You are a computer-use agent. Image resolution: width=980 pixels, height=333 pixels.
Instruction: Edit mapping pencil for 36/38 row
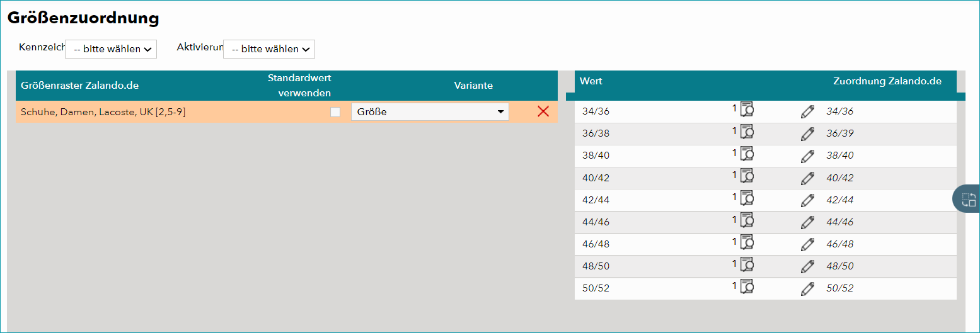(807, 134)
